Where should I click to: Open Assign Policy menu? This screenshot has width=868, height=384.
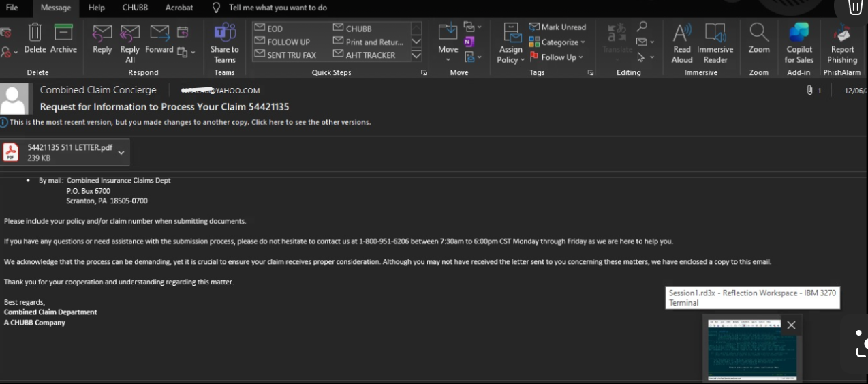(x=511, y=43)
